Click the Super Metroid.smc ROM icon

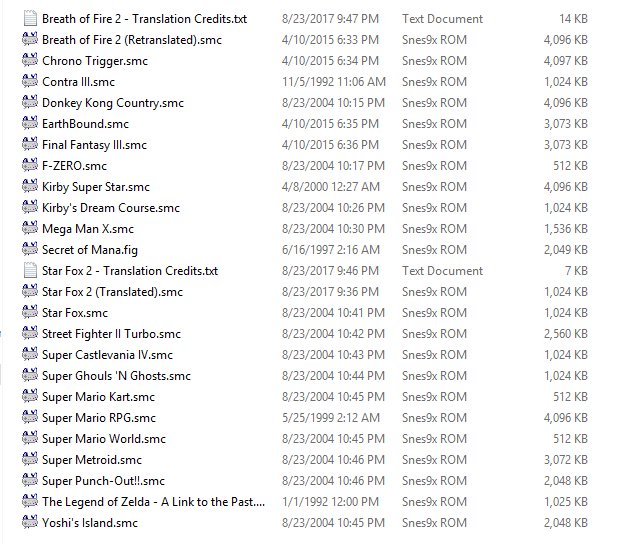pyautogui.click(x=30, y=459)
